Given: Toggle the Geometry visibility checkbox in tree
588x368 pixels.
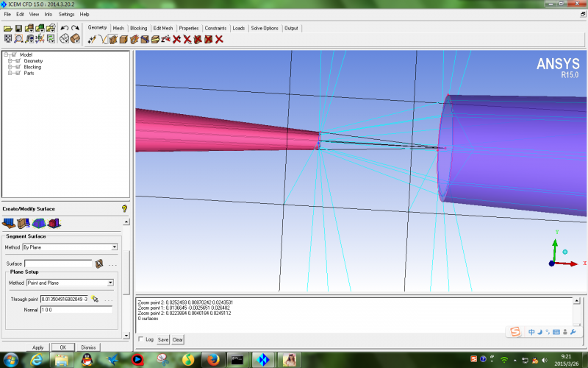Looking at the screenshot, I should pyautogui.click(x=17, y=61).
